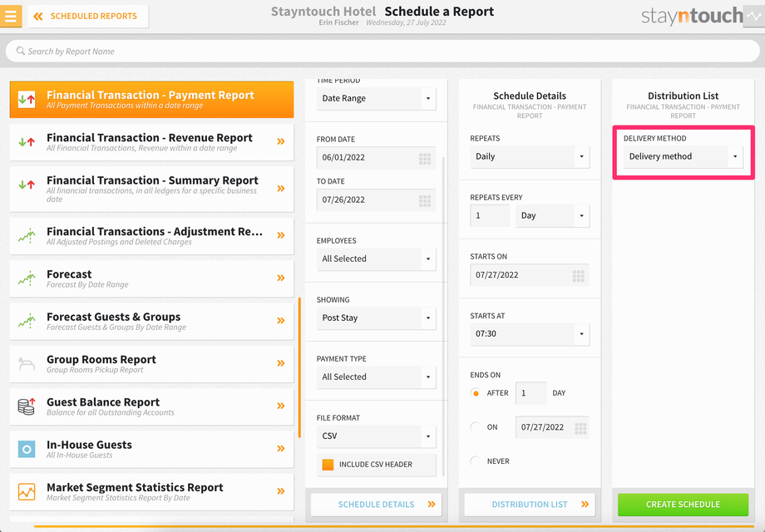Choose the Forecast report
Viewport: 765px width, 532px height.
point(151,278)
